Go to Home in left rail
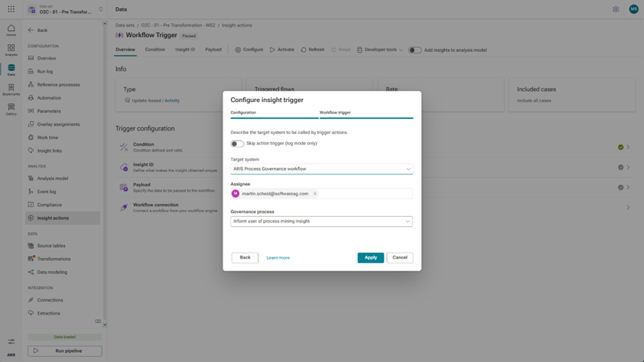Image resolution: width=644 pixels, height=362 pixels. 11,31
